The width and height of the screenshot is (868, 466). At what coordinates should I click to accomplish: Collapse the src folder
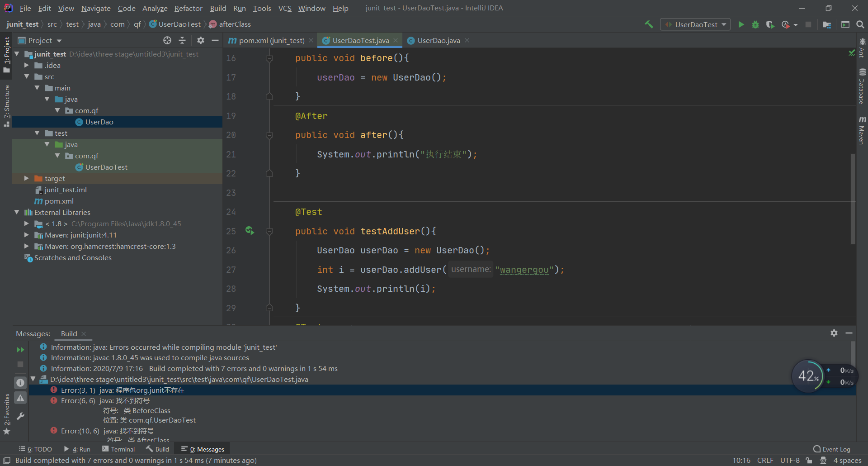pyautogui.click(x=27, y=76)
